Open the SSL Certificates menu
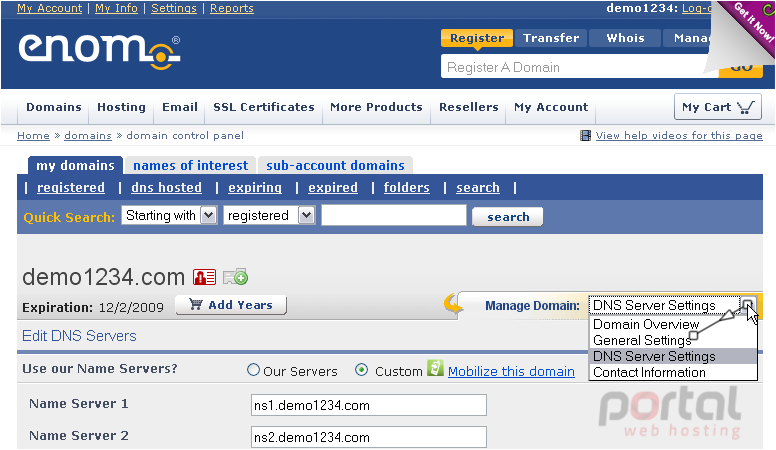The image size is (776, 450). pyautogui.click(x=264, y=107)
